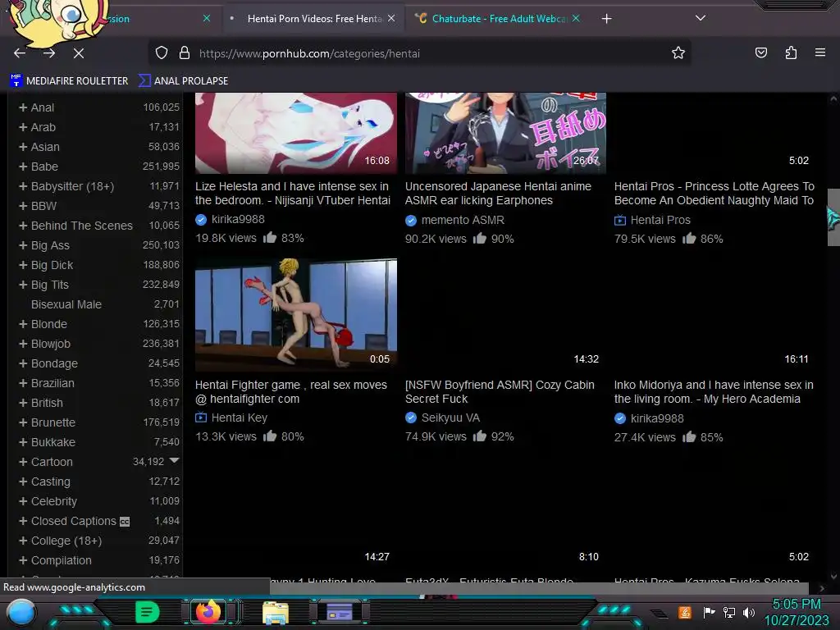Image resolution: width=840 pixels, height=630 pixels.
Task: Click the site padlock icon
Action: coord(185,53)
